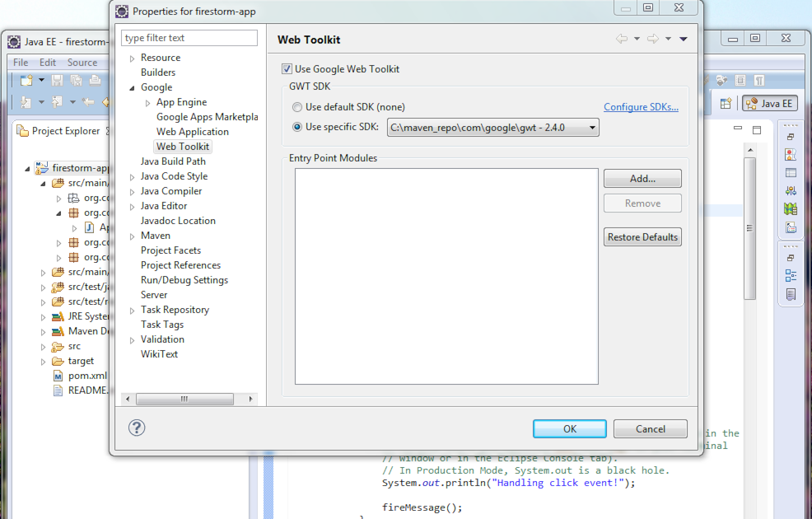
Task: Click the Configure SDKs link
Action: (x=641, y=107)
